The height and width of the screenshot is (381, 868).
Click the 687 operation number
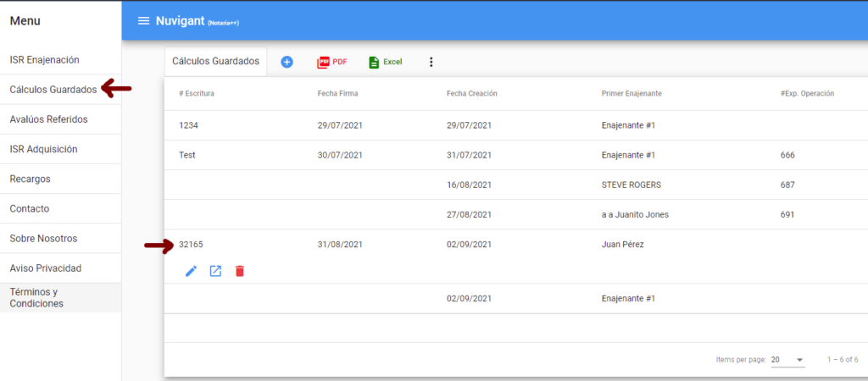point(787,185)
